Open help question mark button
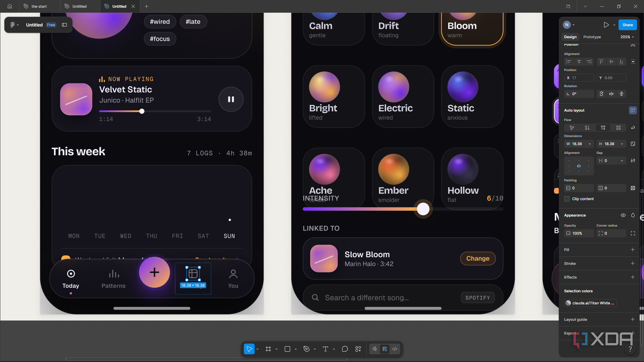The width and height of the screenshot is (644, 362). click(630, 349)
